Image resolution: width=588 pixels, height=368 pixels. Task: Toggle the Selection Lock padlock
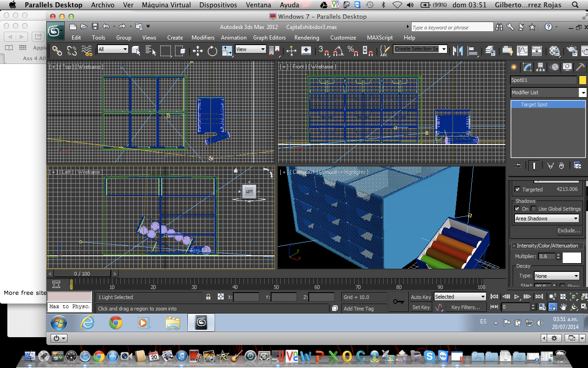click(x=208, y=297)
